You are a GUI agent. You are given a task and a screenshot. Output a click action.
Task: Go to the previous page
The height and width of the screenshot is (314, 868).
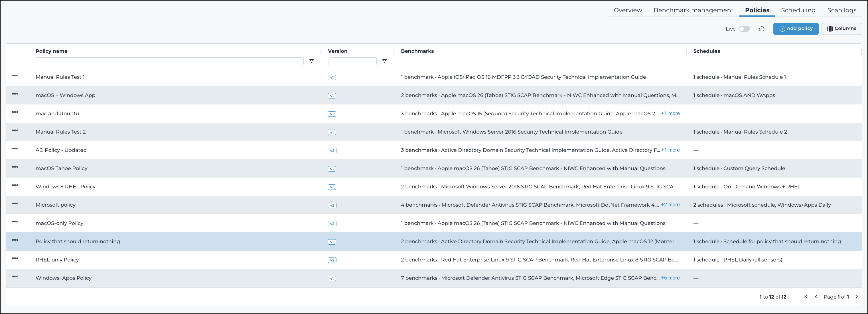[x=816, y=297]
